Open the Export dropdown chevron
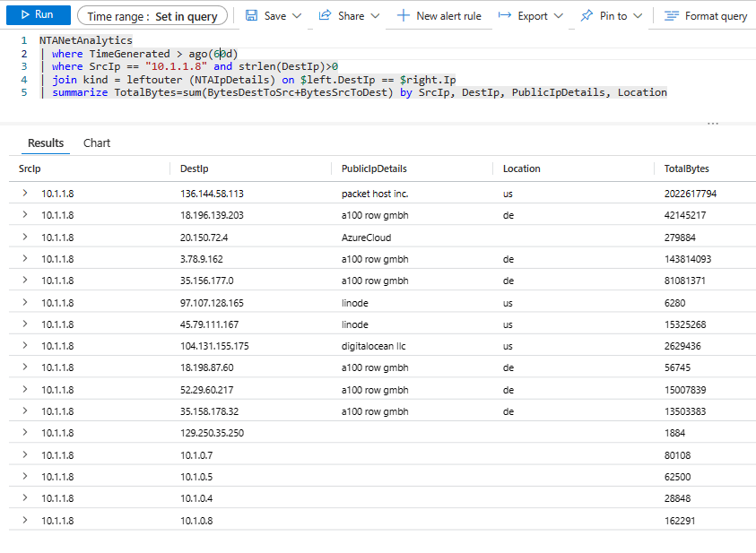The height and width of the screenshot is (553, 756). 559,16
